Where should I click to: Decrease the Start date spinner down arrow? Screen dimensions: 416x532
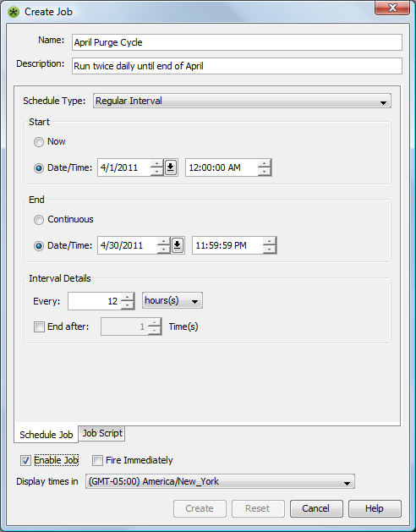tap(156, 172)
